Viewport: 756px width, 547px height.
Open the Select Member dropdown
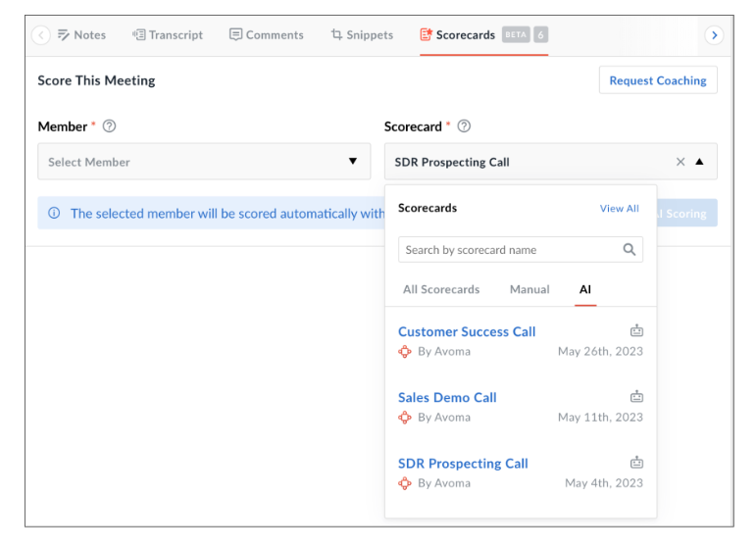[204, 162]
